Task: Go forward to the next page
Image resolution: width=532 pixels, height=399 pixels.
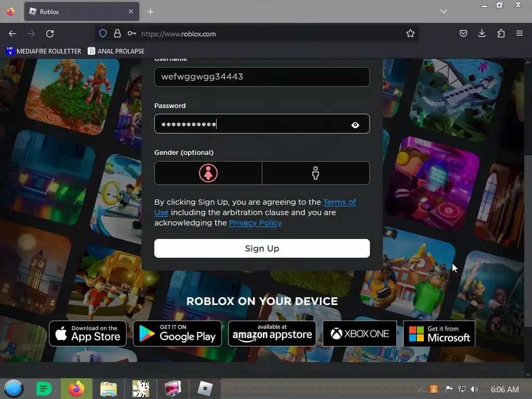Action: (31, 34)
